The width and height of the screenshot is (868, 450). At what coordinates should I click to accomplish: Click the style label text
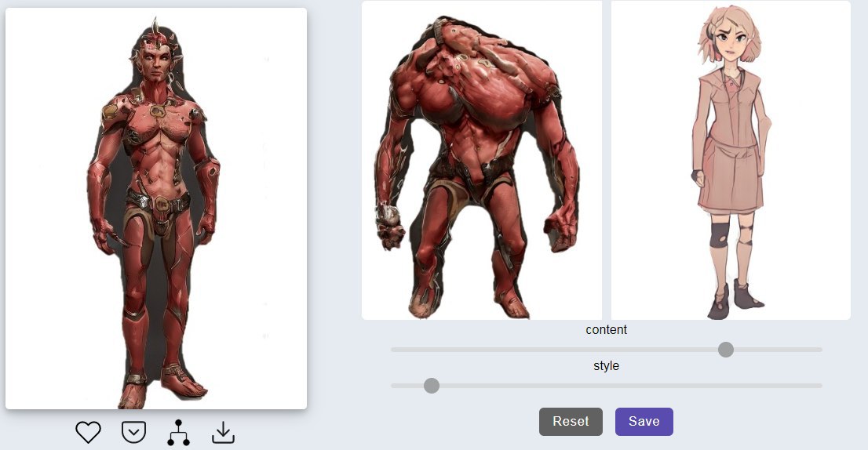click(x=606, y=366)
